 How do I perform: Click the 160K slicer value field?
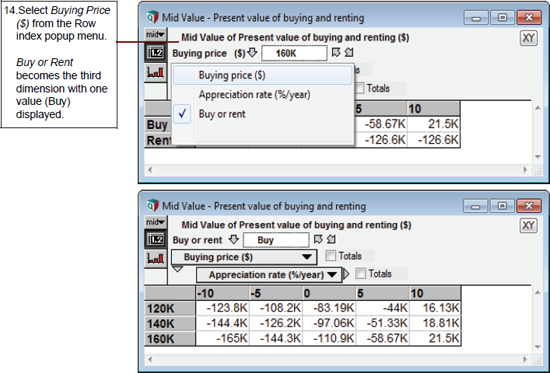click(x=294, y=53)
